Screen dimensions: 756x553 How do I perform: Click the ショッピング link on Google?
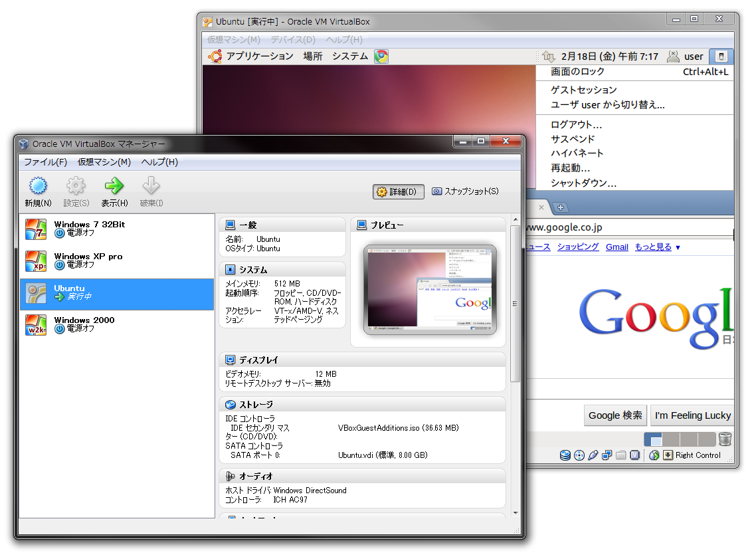point(577,247)
